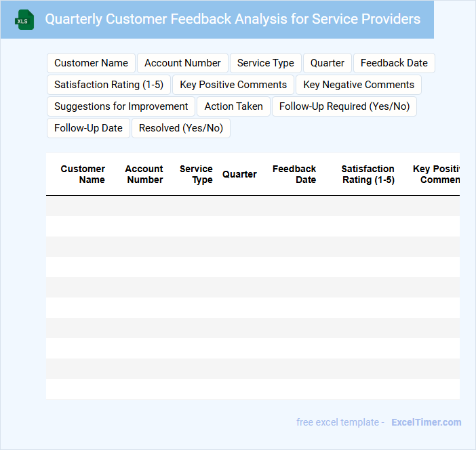This screenshot has width=476, height=450.
Task: Click the Feedback Date tag
Action: pos(394,63)
